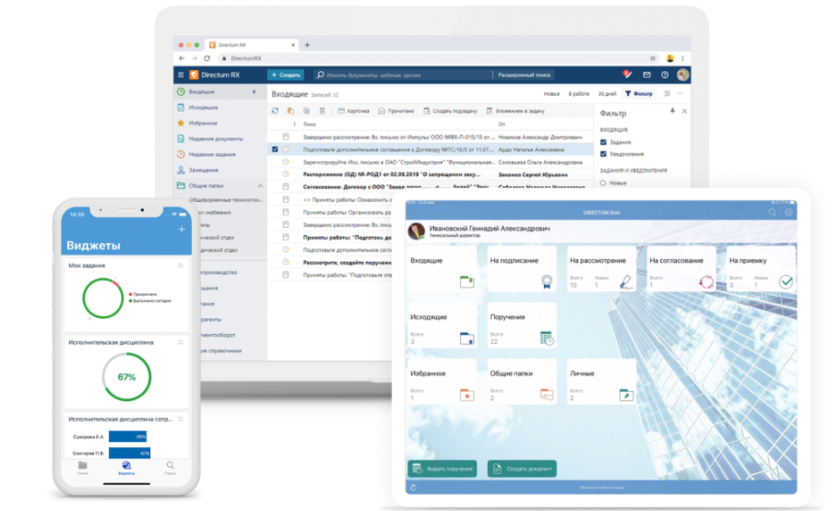Screen dimensions: 840x511
Task: Uncheck the Задания filter checkbox
Action: 603,142
